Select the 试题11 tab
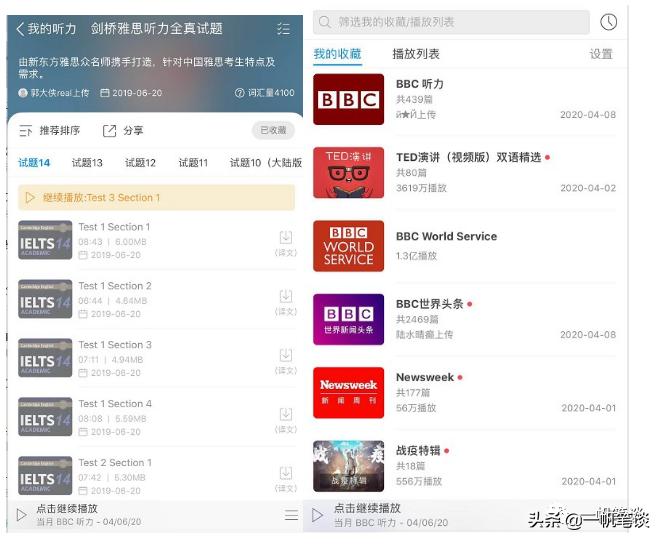This screenshot has height=544, width=665. click(193, 163)
